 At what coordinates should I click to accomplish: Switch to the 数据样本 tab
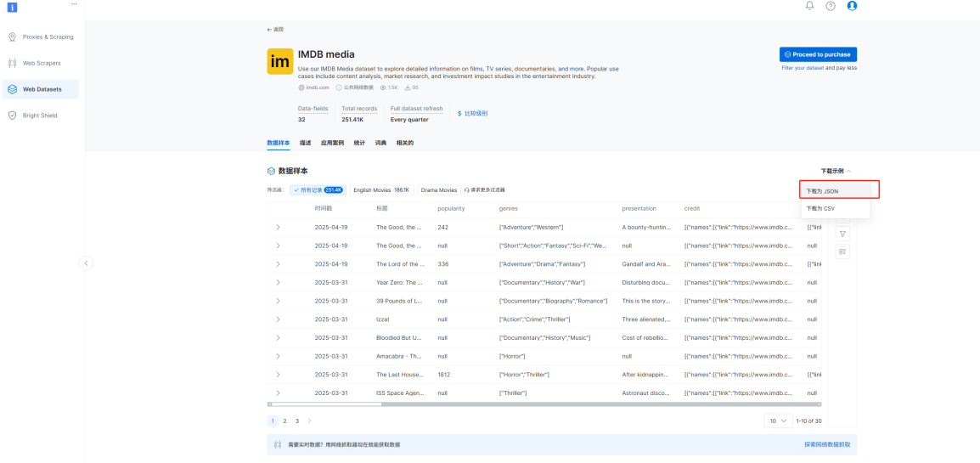279,143
